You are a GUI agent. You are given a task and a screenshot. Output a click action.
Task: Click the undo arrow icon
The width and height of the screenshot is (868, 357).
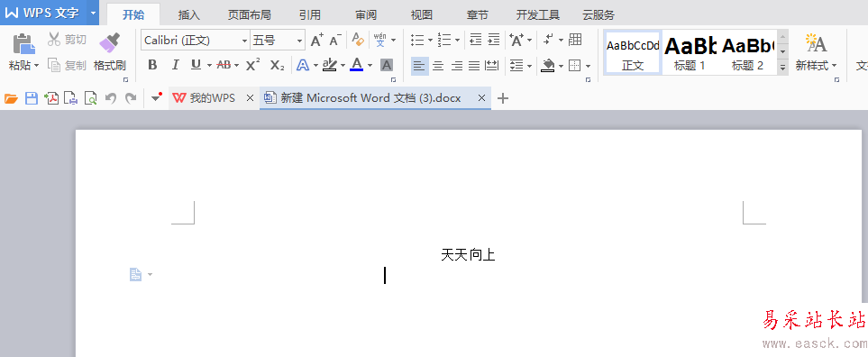pyautogui.click(x=111, y=98)
